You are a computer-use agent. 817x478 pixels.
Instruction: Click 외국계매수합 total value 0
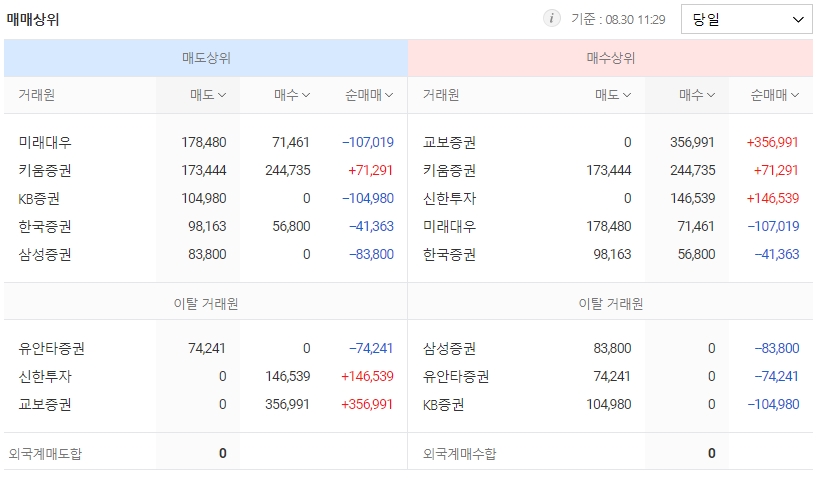click(711, 454)
